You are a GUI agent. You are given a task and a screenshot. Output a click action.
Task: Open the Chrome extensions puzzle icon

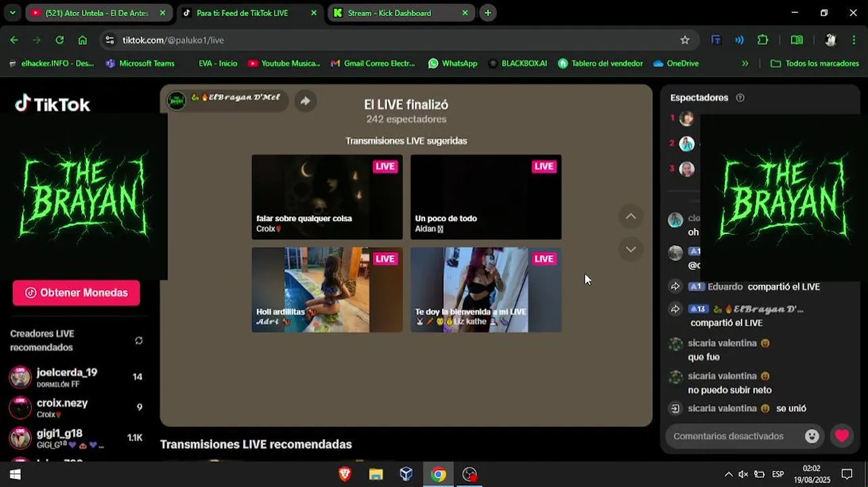[x=763, y=40]
